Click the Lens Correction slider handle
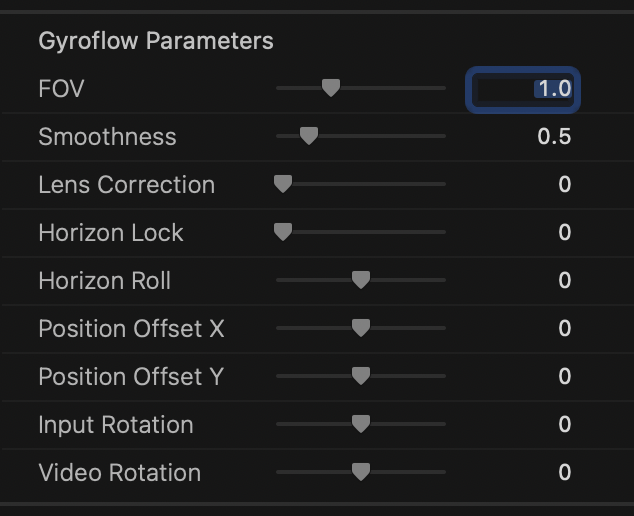 tap(283, 184)
